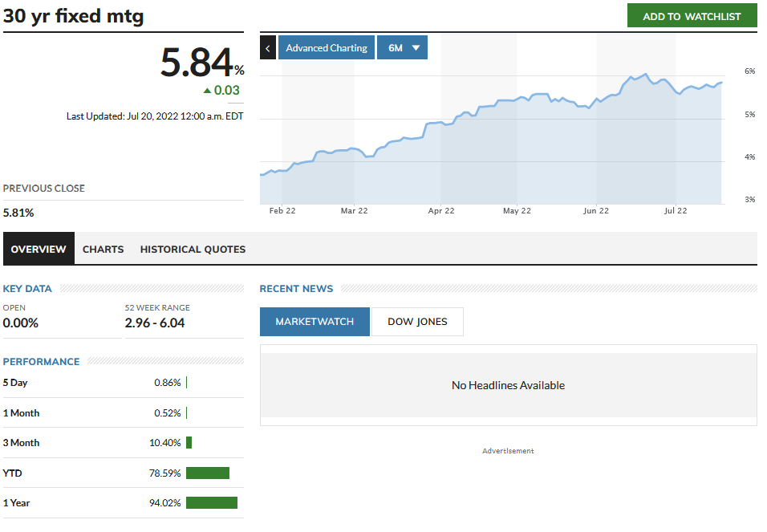The image size is (767, 532).
Task: Click the Open value 0.00%
Action: point(21,323)
